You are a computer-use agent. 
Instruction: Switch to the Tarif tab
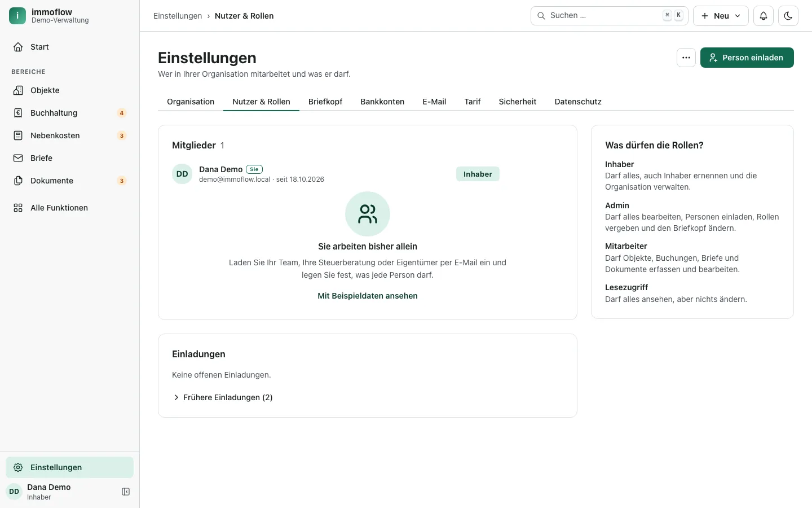pyautogui.click(x=473, y=102)
